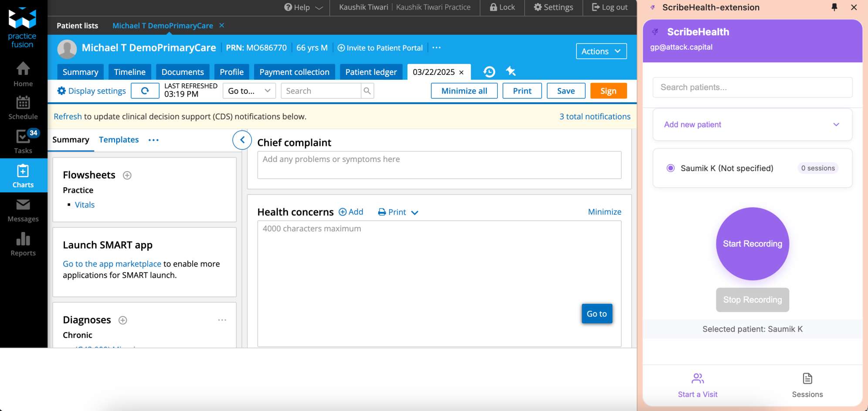868x411 pixels.
Task: Switch to the Documents tab
Action: (183, 72)
